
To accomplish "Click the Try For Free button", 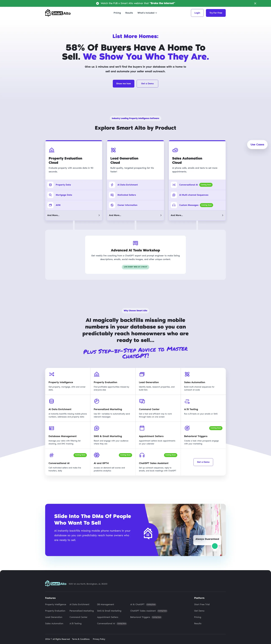I will 215,13.
